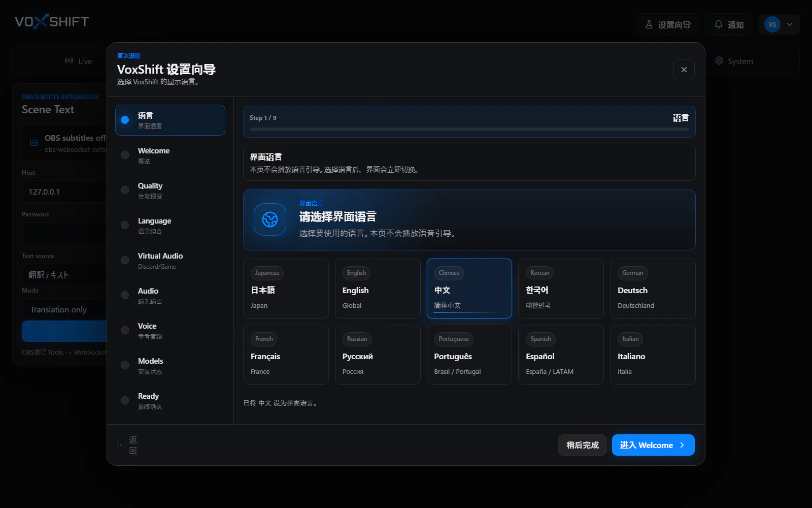Open the Live tab
The image size is (812, 508).
tap(78, 61)
